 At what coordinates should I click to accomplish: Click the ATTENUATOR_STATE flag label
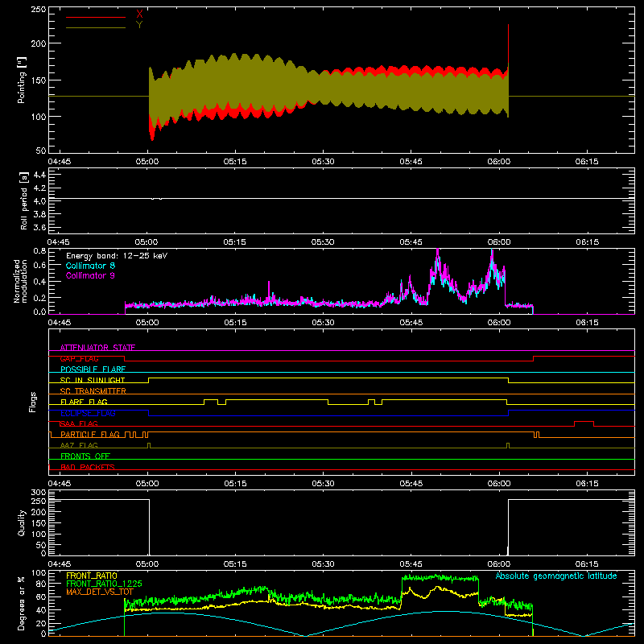point(97,348)
